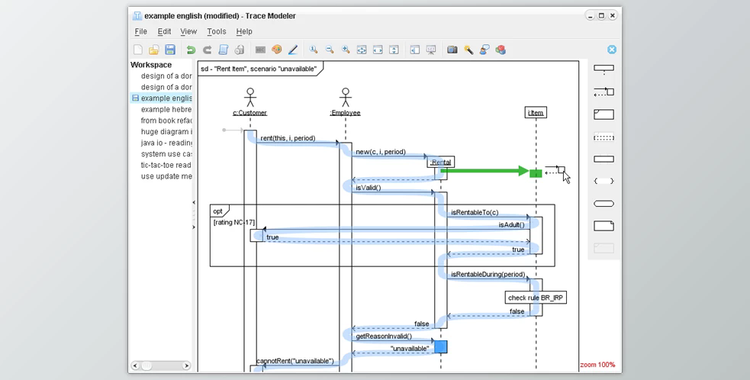Click the fit diagram to window icon
Image resolution: width=750 pixels, height=380 pixels.
362,50
